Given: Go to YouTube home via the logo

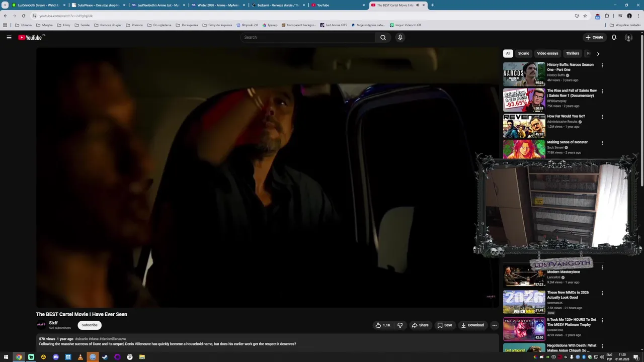Looking at the screenshot, I should tap(31, 37).
